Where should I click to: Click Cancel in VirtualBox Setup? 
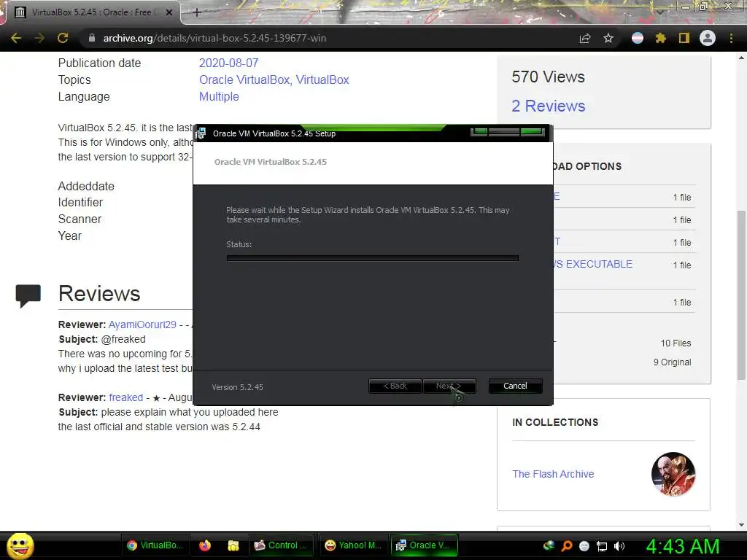click(515, 386)
